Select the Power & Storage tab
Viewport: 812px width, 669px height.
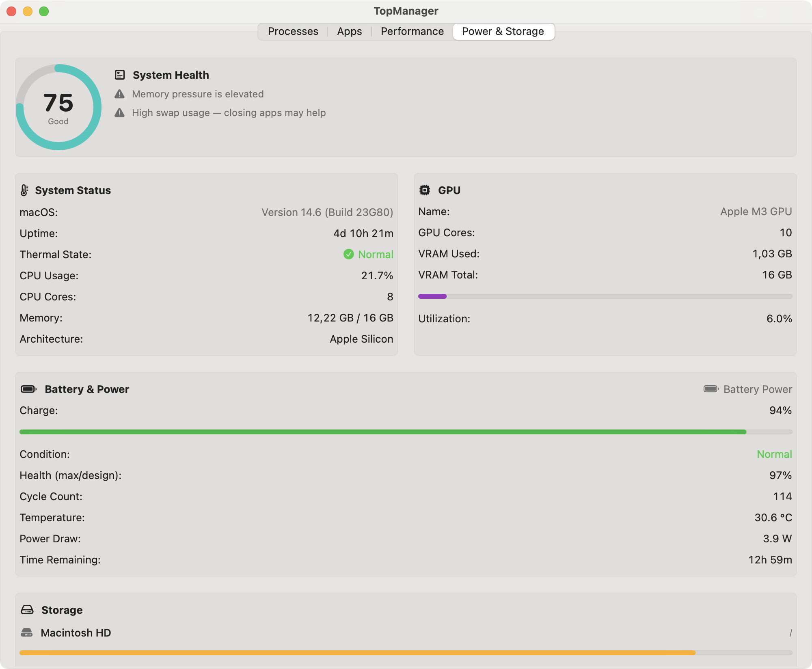click(503, 31)
